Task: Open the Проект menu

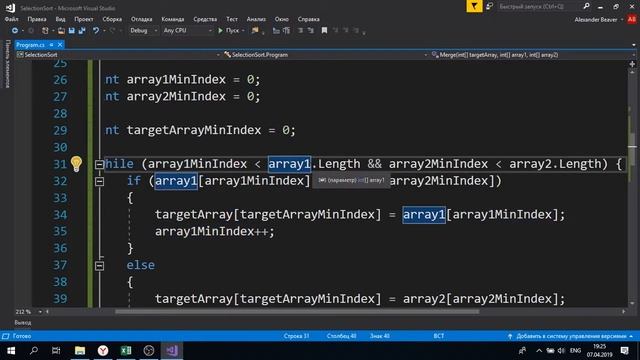Action: click(x=84, y=19)
